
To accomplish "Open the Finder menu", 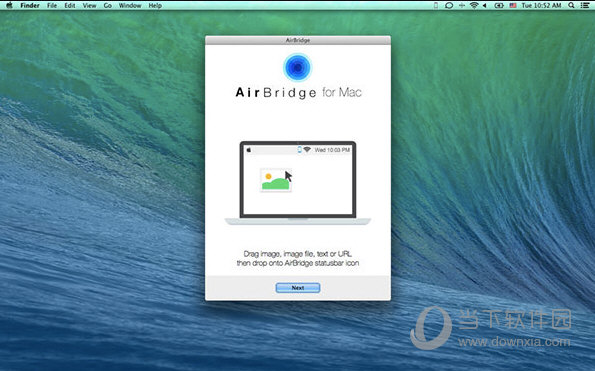I will tap(30, 5).
